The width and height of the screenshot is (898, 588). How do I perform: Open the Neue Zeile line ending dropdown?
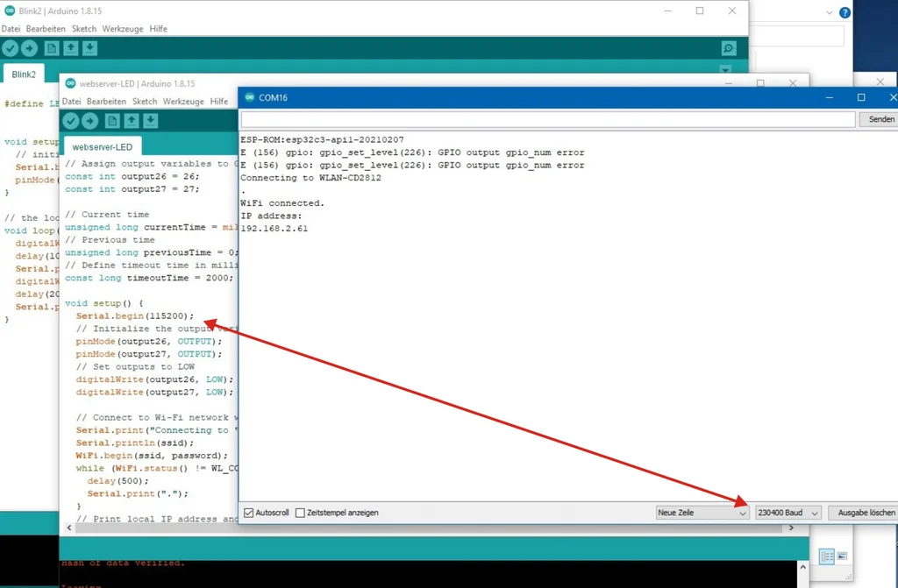702,513
